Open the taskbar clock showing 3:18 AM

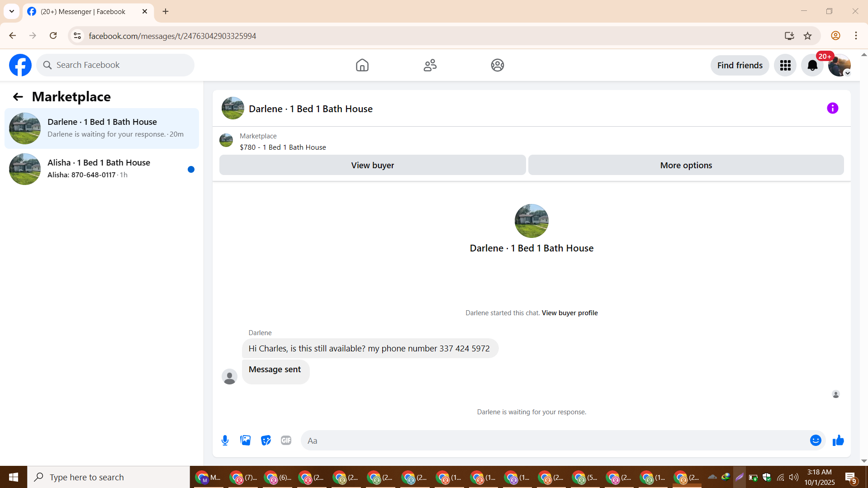click(819, 477)
